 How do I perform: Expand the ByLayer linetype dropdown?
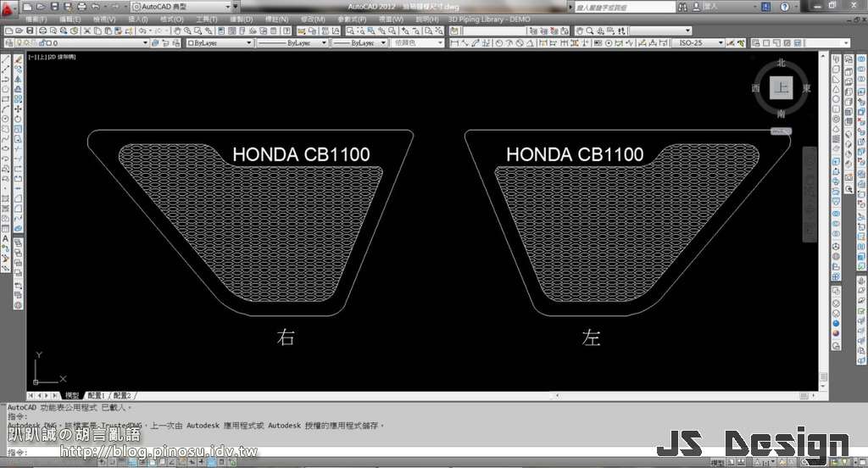point(288,42)
